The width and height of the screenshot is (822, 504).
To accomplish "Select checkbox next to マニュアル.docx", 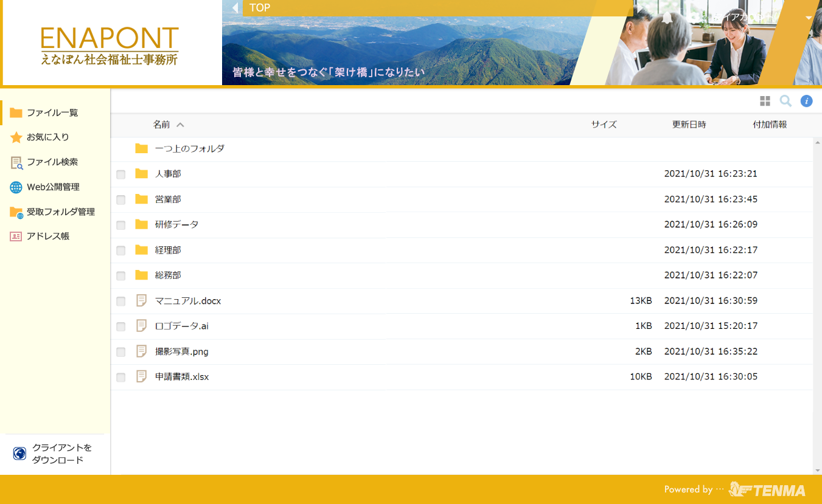I will pyautogui.click(x=121, y=302).
